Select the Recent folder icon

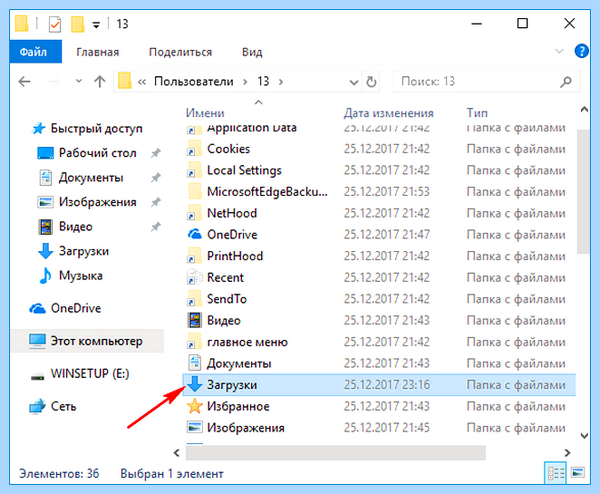(194, 277)
